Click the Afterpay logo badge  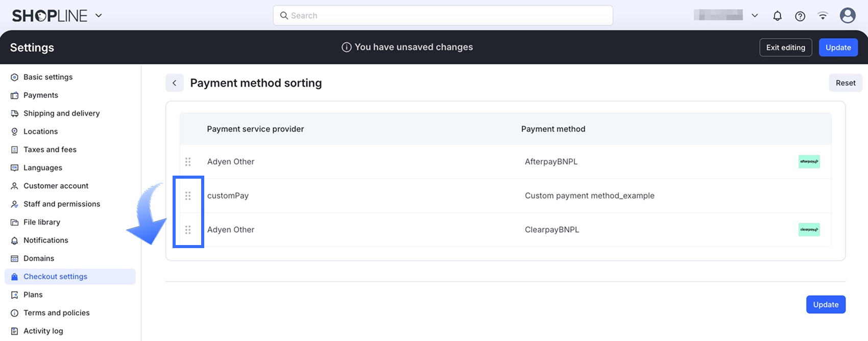[809, 162]
